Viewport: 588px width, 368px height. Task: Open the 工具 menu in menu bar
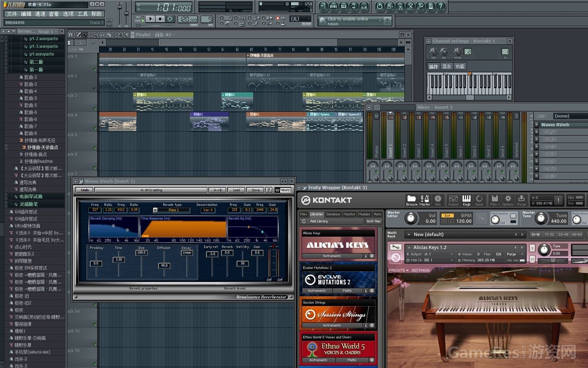82,14
